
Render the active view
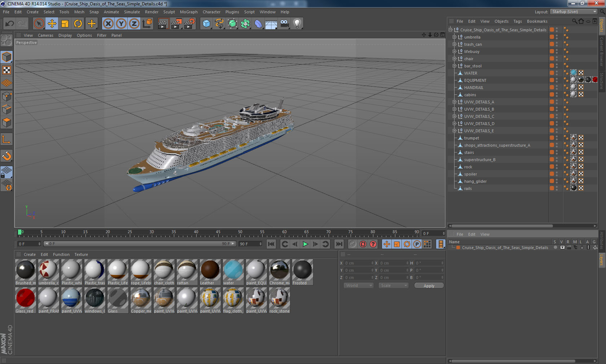point(163,24)
